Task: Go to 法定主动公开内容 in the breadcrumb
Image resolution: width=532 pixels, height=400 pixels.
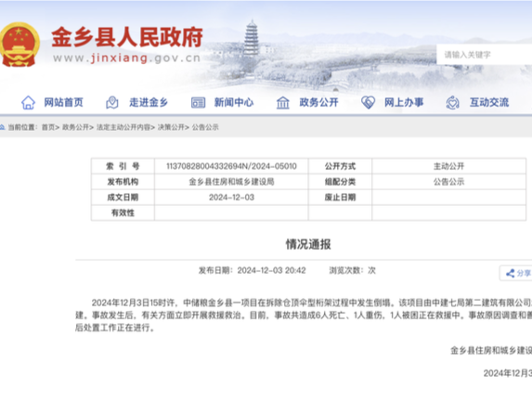Action: (123, 127)
